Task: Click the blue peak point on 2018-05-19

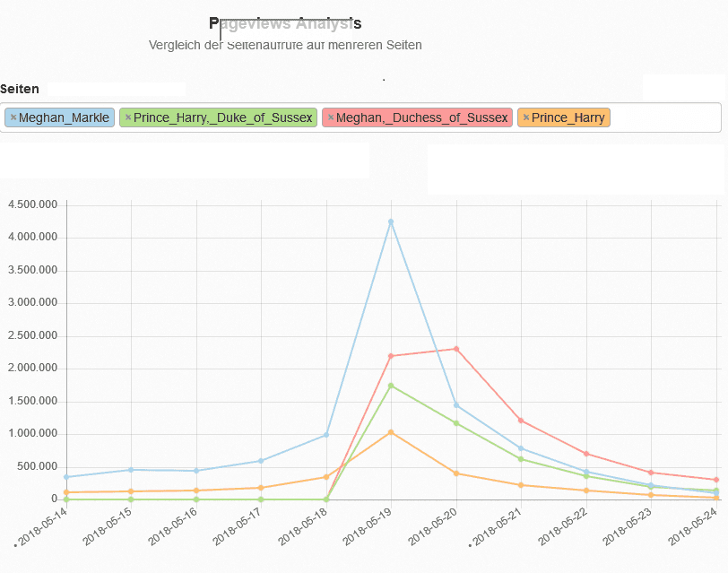Action: 391,222
